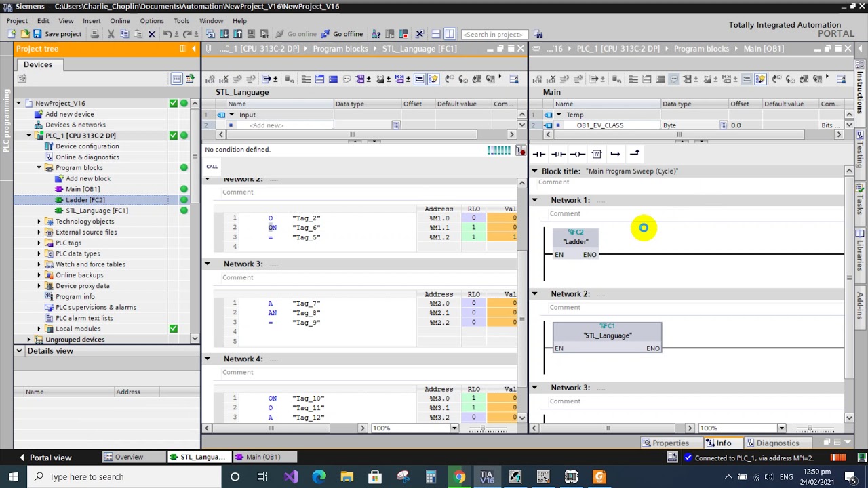Open the Options menu

pos(152,21)
